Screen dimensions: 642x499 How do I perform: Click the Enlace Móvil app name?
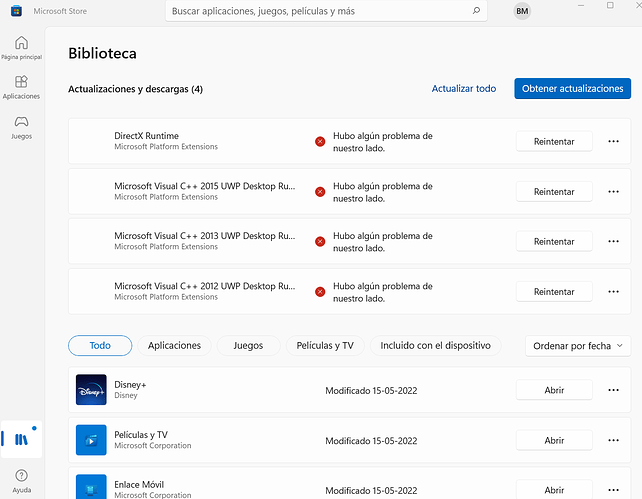click(139, 485)
